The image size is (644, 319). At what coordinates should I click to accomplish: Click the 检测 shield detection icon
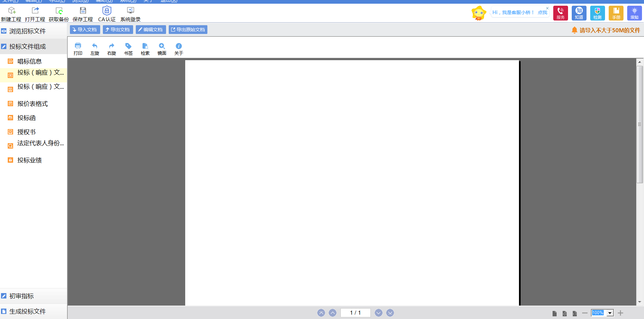point(598,13)
